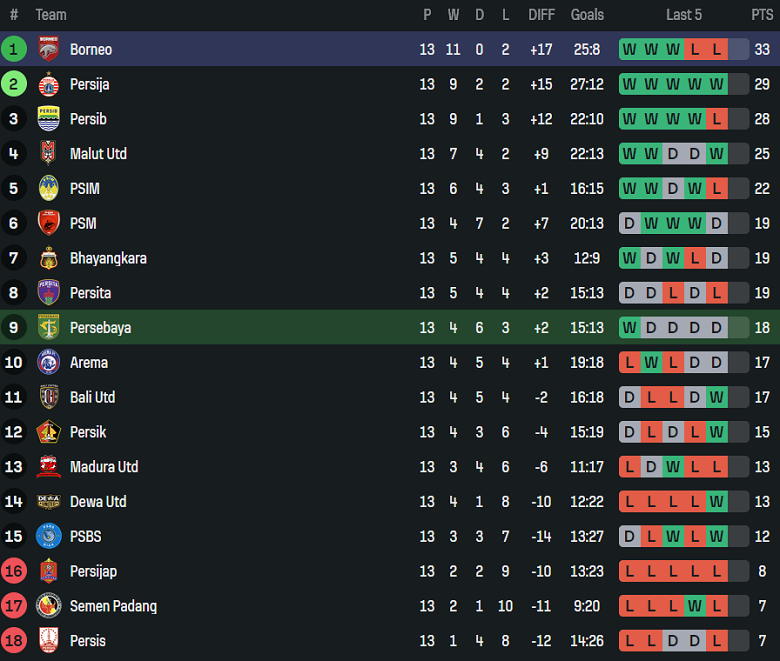Sort table by PTS column header
Screen dimensions: 780x661
click(762, 15)
